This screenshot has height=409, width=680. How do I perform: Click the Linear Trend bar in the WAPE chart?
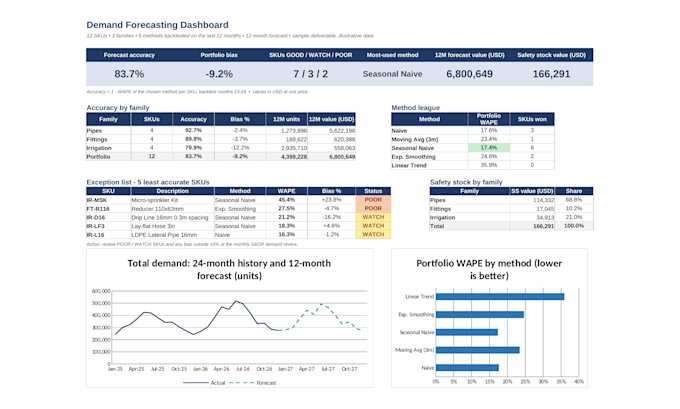(500, 297)
